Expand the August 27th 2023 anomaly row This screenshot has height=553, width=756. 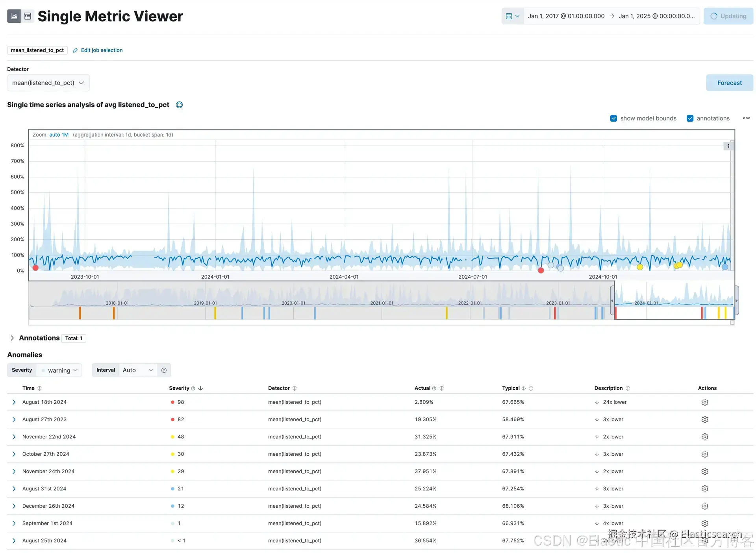click(14, 419)
